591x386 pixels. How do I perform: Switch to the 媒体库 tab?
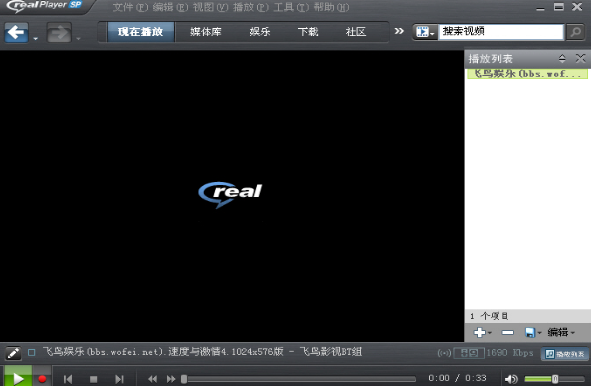click(x=205, y=32)
